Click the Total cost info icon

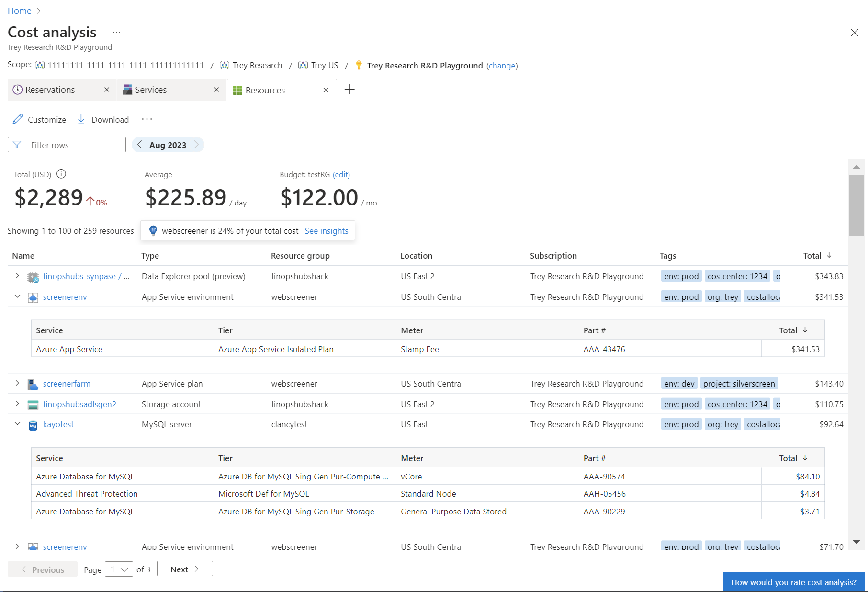click(61, 174)
